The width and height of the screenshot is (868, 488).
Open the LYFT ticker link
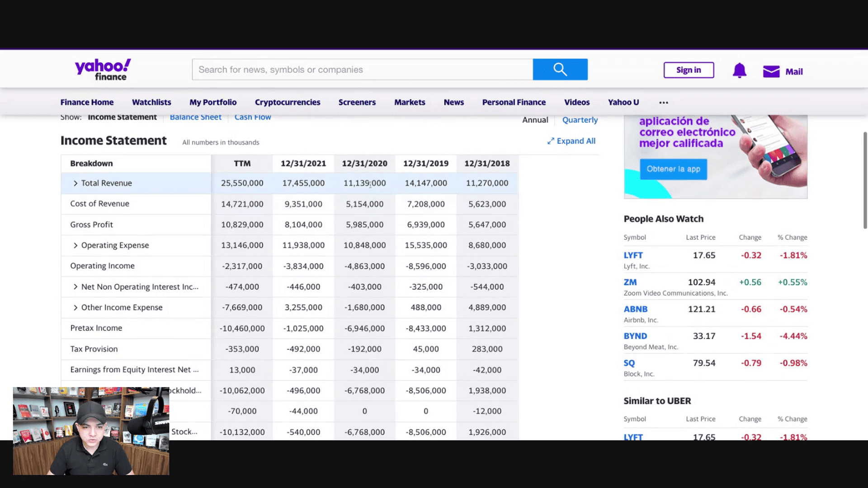(x=633, y=255)
